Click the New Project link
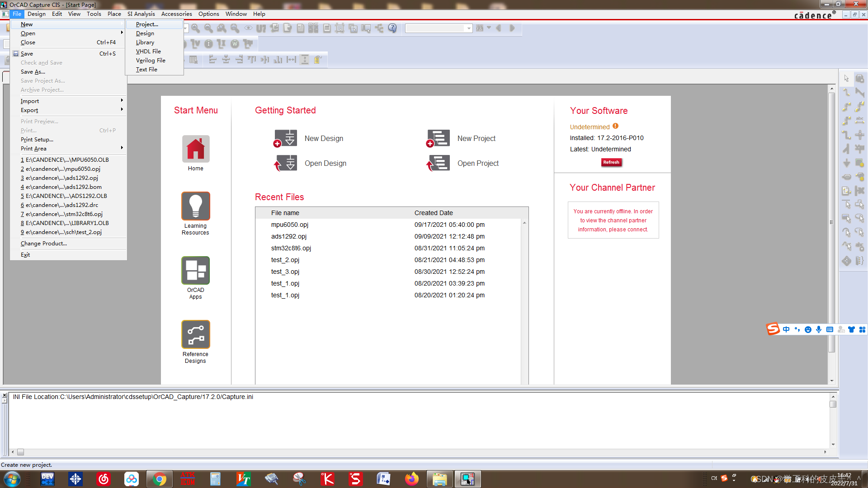Image resolution: width=868 pixels, height=488 pixels. coord(476,138)
